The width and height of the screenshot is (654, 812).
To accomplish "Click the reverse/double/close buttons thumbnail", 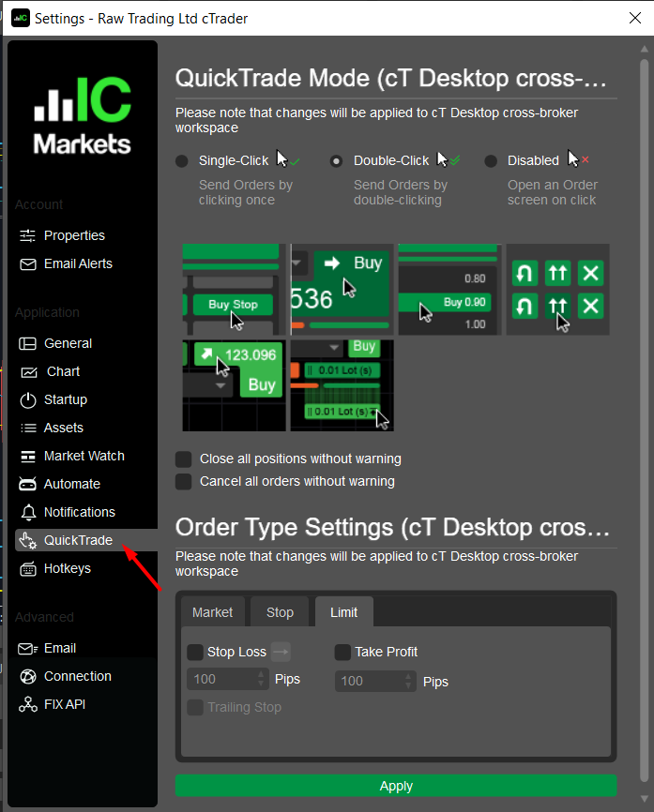I will point(557,290).
